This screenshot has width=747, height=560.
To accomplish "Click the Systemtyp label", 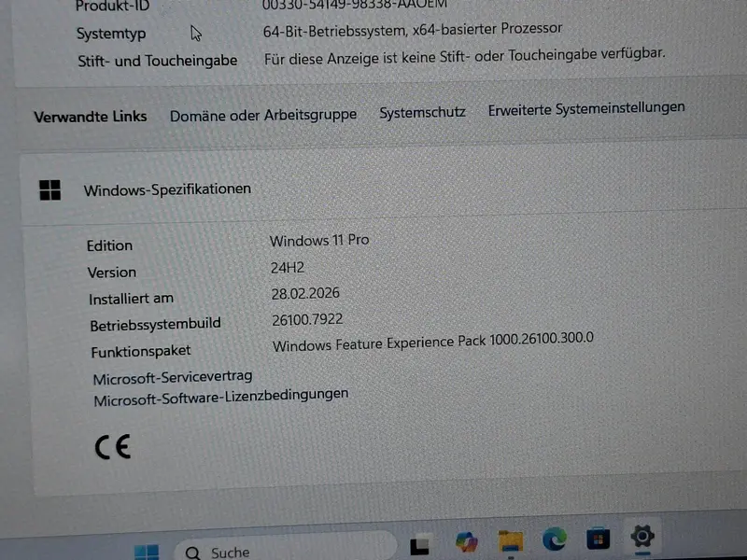I will click(x=111, y=34).
